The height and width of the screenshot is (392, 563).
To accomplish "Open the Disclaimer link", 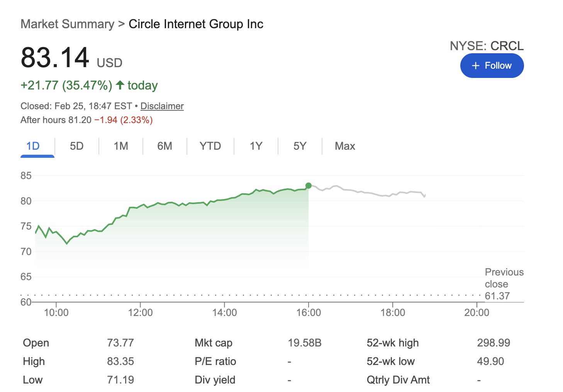I will tap(162, 106).
